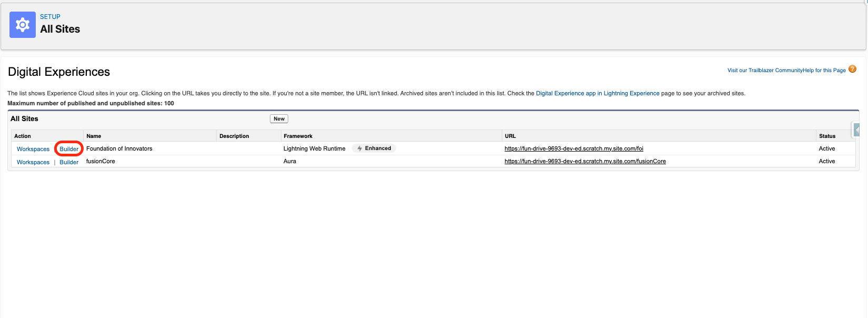Viewport: 868px width, 318px height.
Task: Visit the fusionCore site URL
Action: point(585,161)
